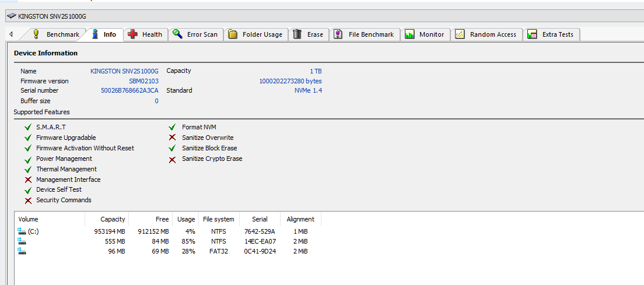The width and height of the screenshot is (644, 285).
Task: Click the Firmware Activation Without Reset label
Action: point(85,148)
